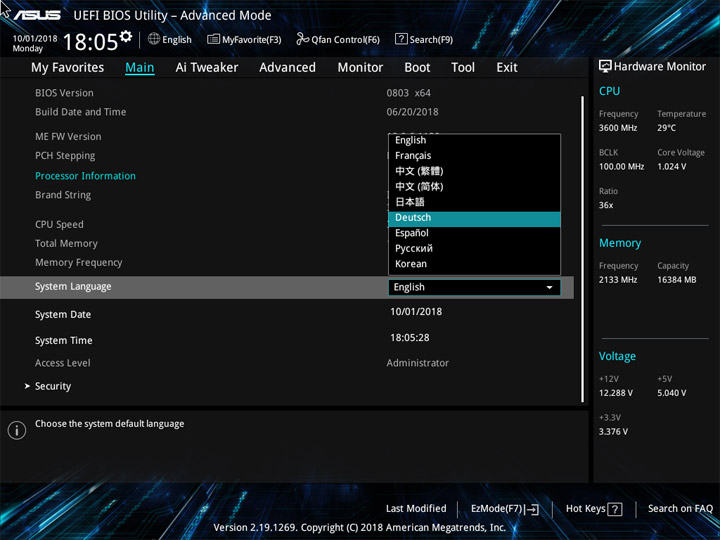
Task: Switch to the Ai Tweaker tab
Action: click(x=207, y=68)
